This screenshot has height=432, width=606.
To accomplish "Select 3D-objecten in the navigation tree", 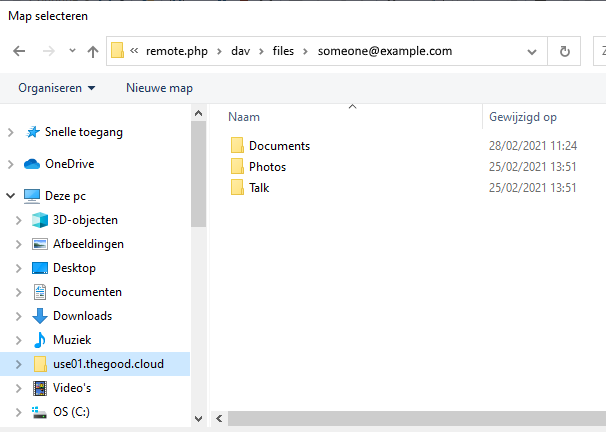I will tap(85, 220).
